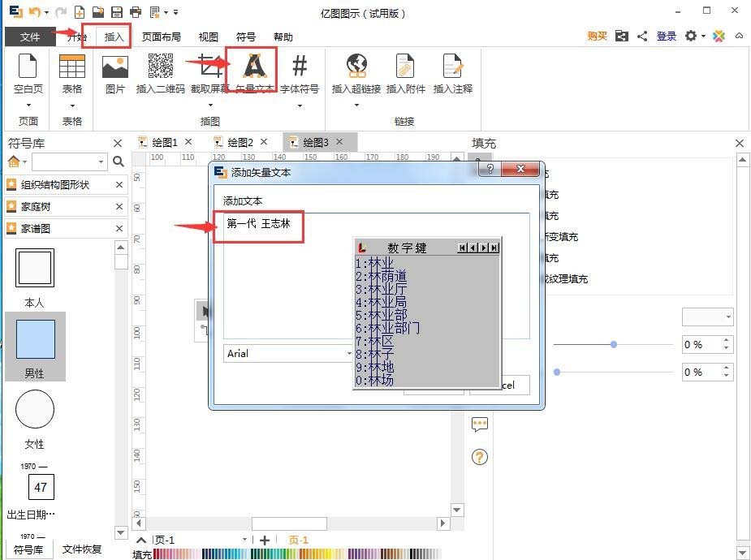Switch to the 绘图2 drawing tab
Screen dimensions: 751x560
241,141
